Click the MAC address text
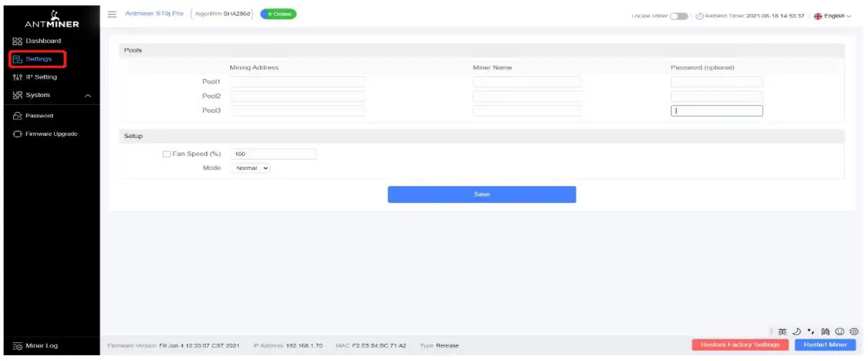Image resolution: width=868 pixels, height=361 pixels. tap(371, 346)
